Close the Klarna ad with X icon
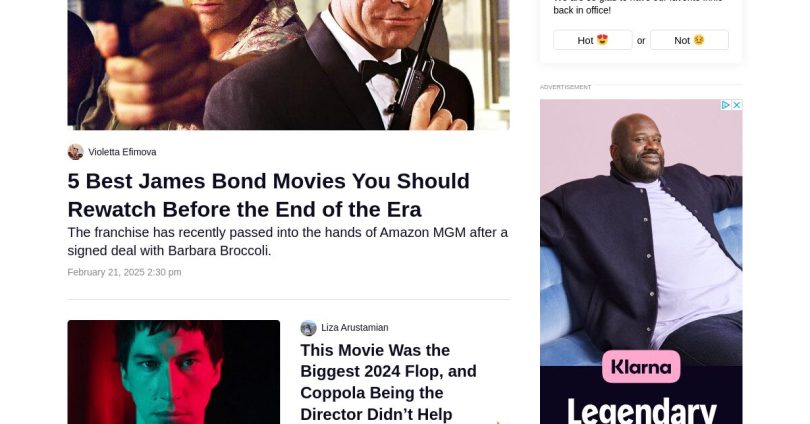 [737, 105]
